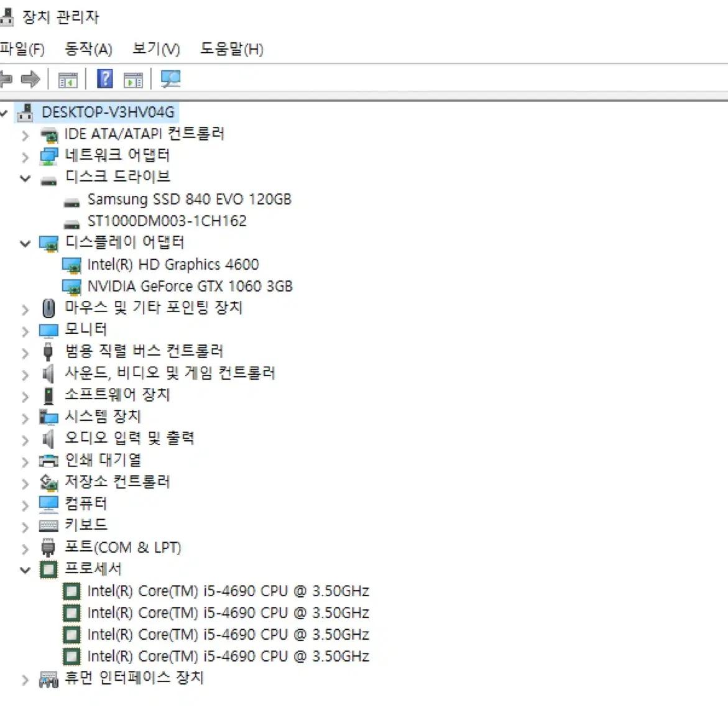
Task: Show the action pane toolbar icon
Action: (x=133, y=80)
